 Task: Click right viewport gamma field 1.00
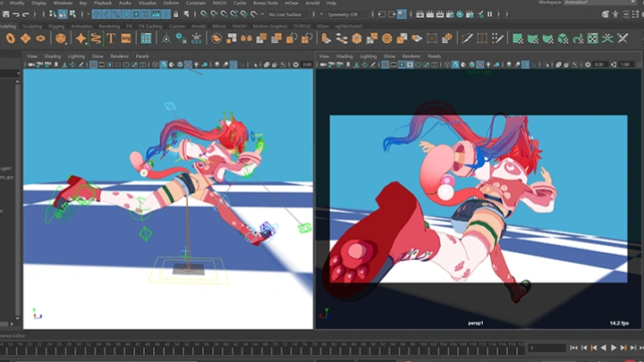point(625,64)
